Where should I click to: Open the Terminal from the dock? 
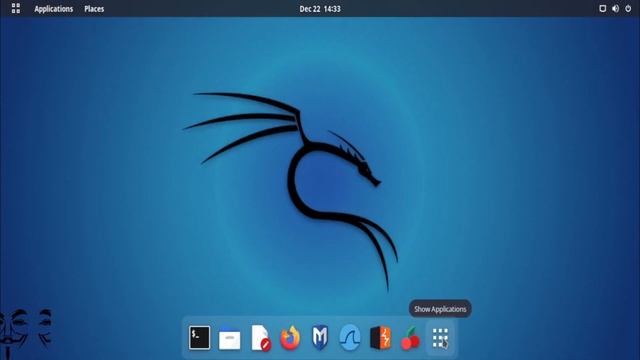tap(200, 338)
